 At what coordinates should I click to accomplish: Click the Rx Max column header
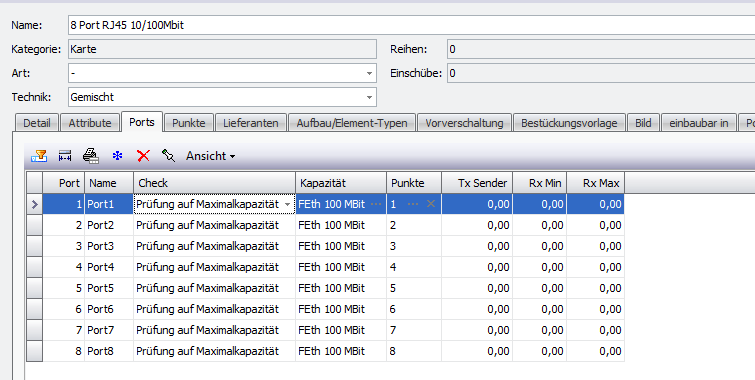(x=596, y=183)
